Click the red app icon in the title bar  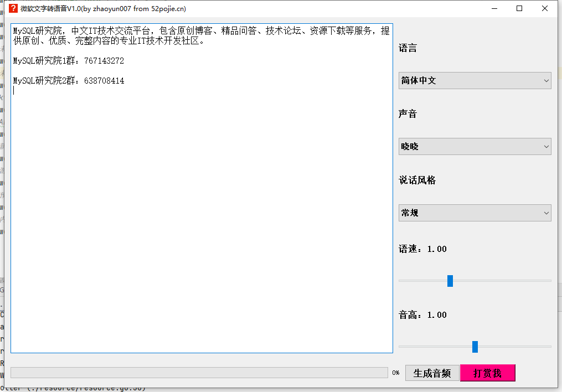(x=13, y=9)
